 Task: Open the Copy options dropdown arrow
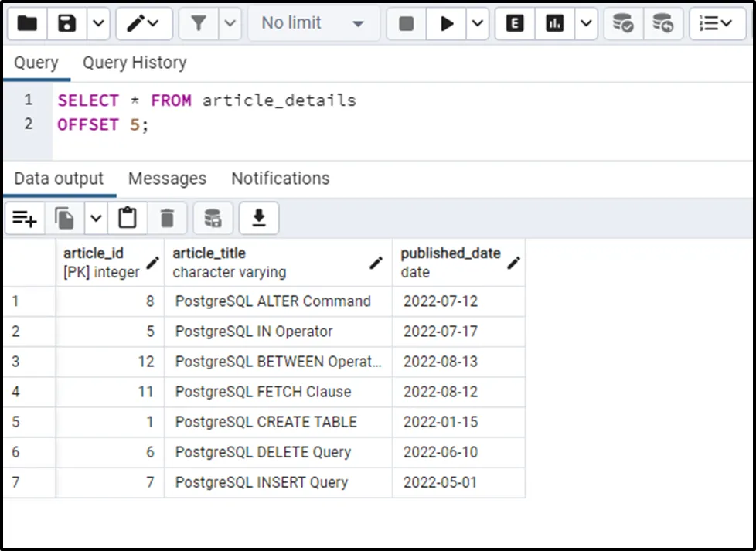coord(95,219)
